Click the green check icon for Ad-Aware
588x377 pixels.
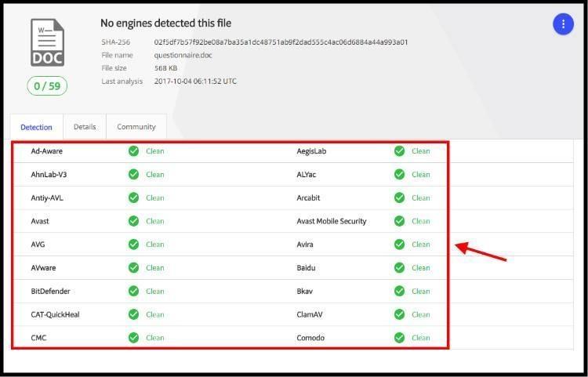(x=133, y=151)
